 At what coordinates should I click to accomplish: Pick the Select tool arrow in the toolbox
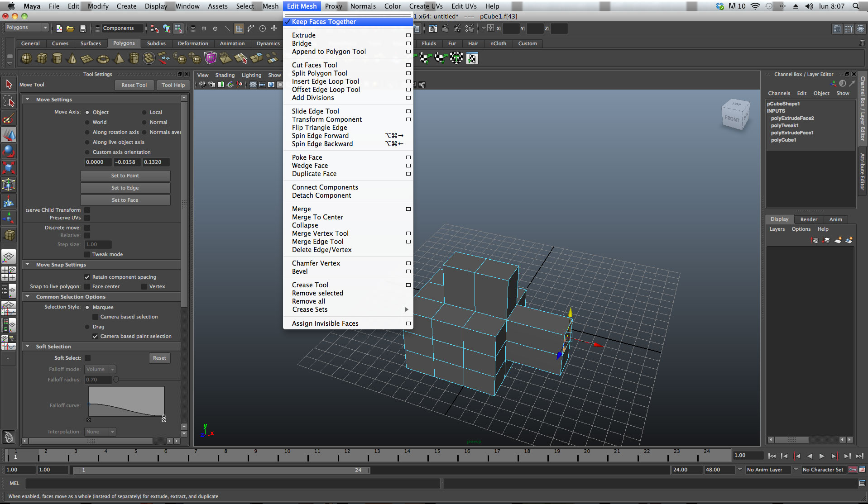pos(9,84)
